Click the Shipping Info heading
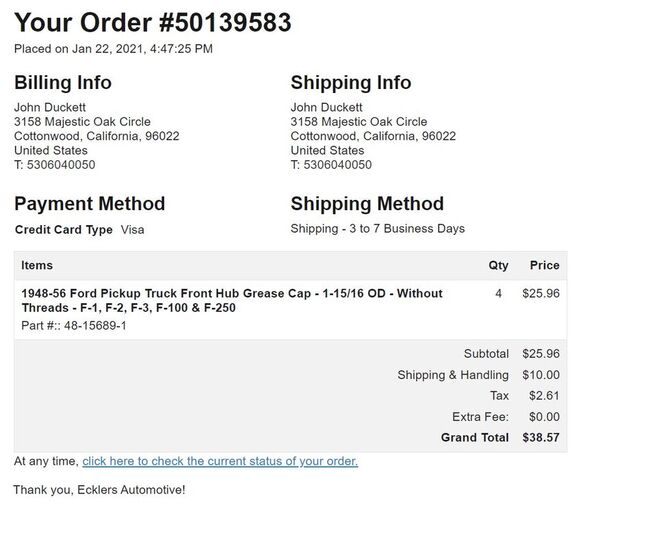This screenshot has width=650, height=557. click(x=351, y=82)
